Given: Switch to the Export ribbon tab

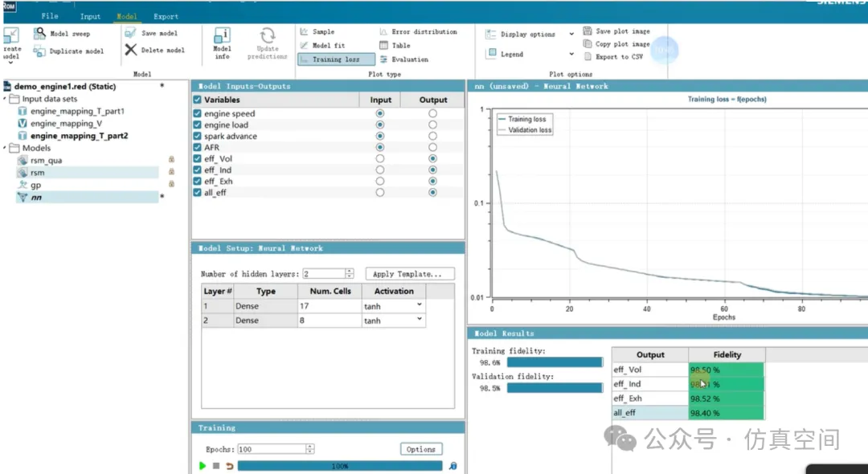Looking at the screenshot, I should [x=166, y=16].
